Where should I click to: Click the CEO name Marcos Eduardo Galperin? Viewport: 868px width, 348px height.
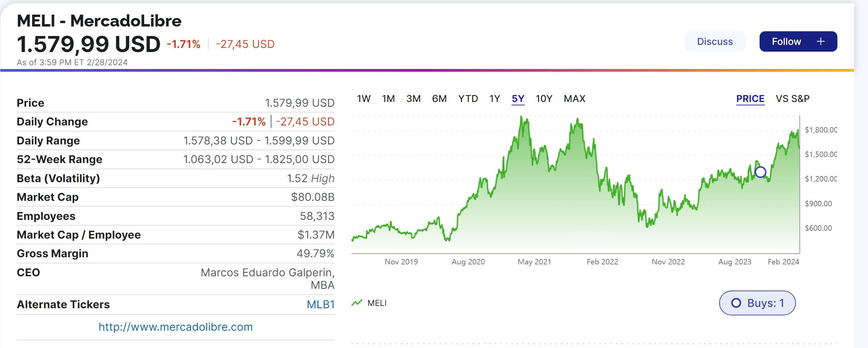tap(268, 279)
